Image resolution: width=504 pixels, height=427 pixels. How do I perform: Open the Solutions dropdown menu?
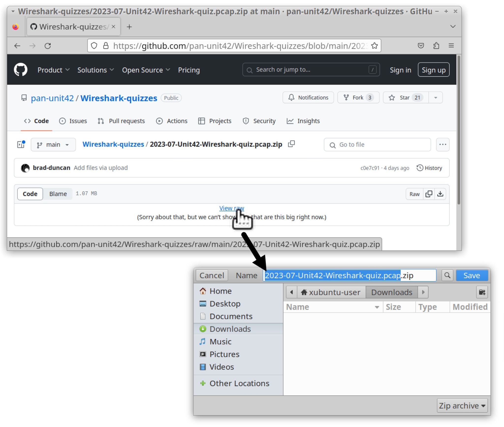pyautogui.click(x=95, y=70)
